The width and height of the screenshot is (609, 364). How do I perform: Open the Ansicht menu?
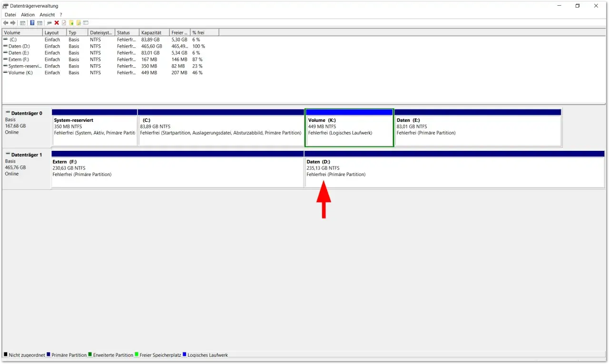tap(47, 15)
